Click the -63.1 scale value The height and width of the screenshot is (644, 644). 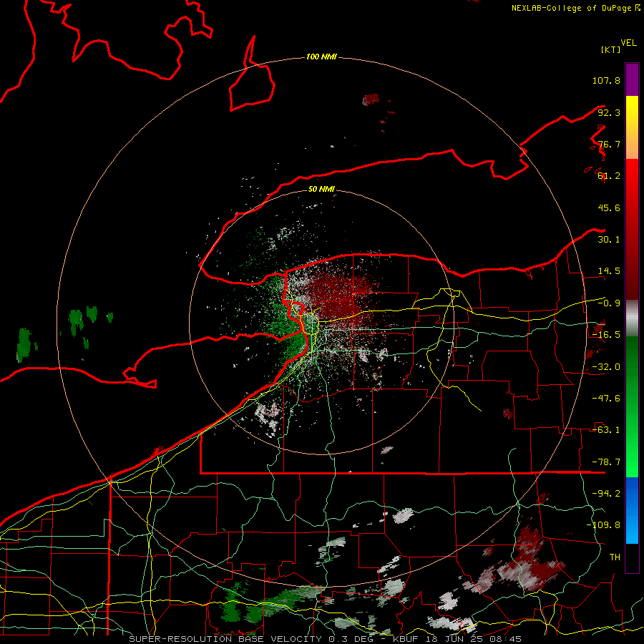coord(606,430)
